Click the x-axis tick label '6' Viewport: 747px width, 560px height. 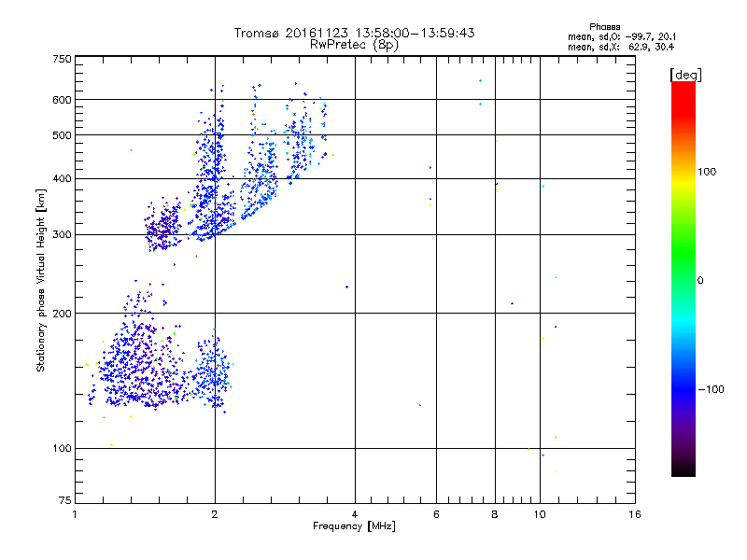click(436, 514)
